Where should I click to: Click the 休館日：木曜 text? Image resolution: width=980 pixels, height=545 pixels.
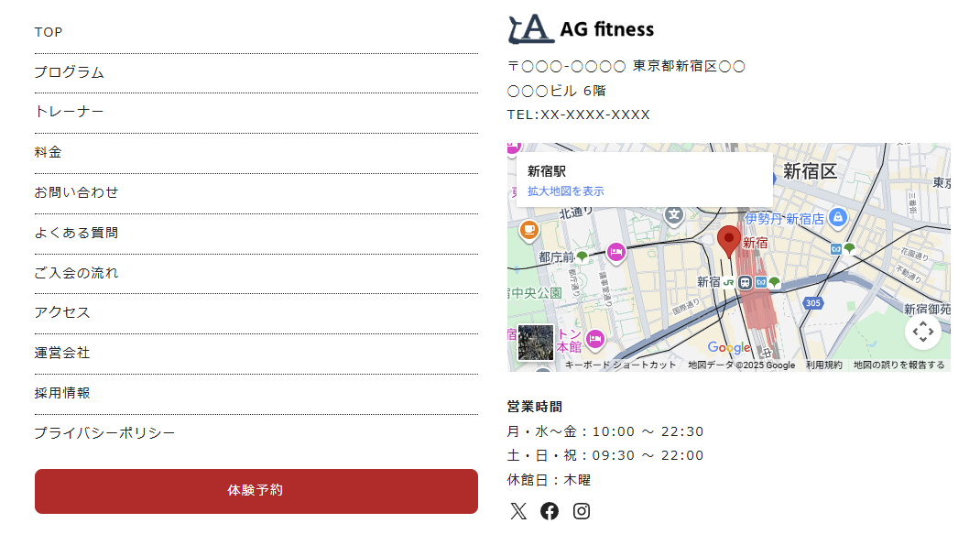point(549,480)
